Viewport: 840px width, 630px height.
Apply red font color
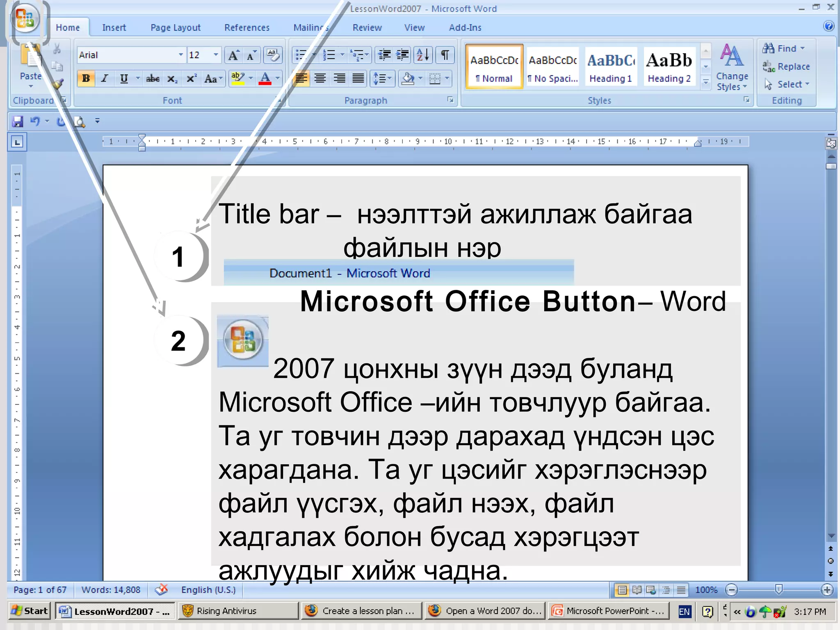[x=265, y=78]
